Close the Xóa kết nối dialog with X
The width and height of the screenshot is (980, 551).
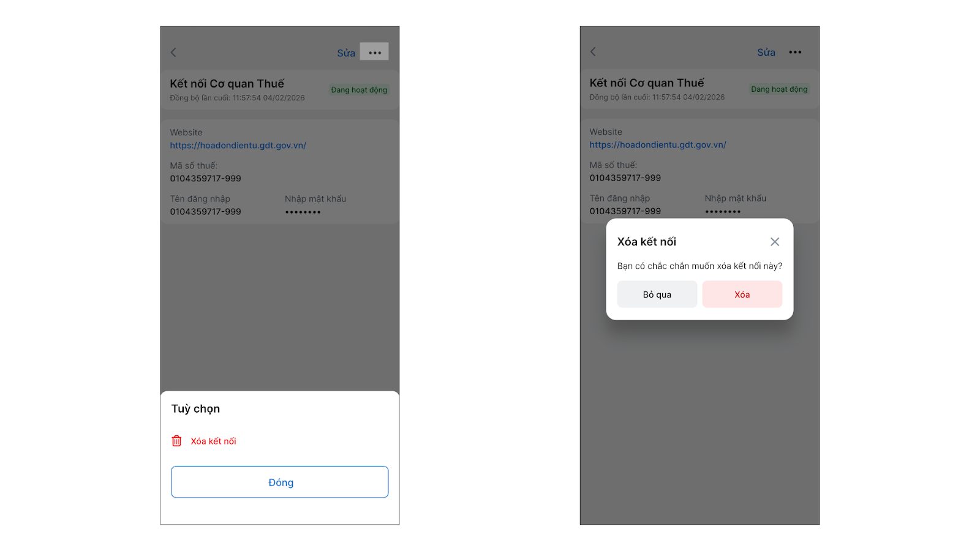[775, 242]
